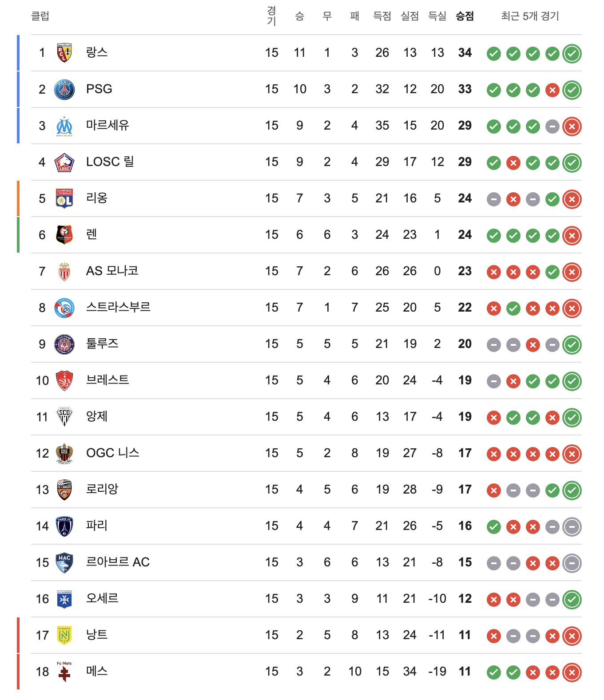Click the FC Nantes yellow crest
This screenshot has width=604, height=700.
click(64, 636)
